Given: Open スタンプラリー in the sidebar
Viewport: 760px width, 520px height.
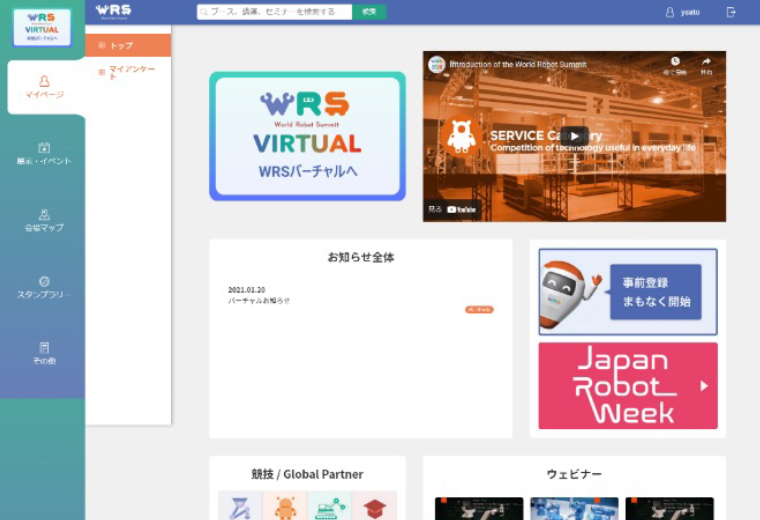Looking at the screenshot, I should tap(44, 287).
